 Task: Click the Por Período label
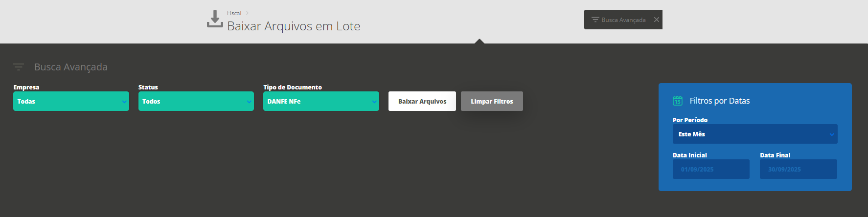[x=690, y=120]
